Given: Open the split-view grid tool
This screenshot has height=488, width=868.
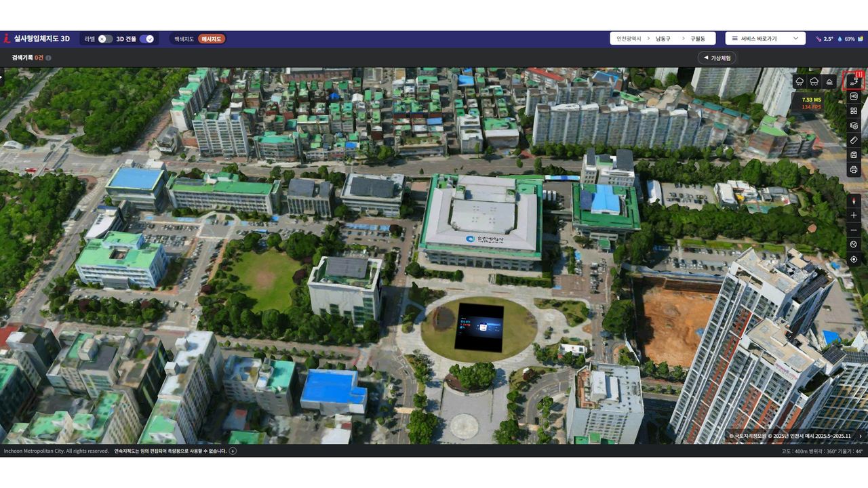Looking at the screenshot, I should pos(854,110).
